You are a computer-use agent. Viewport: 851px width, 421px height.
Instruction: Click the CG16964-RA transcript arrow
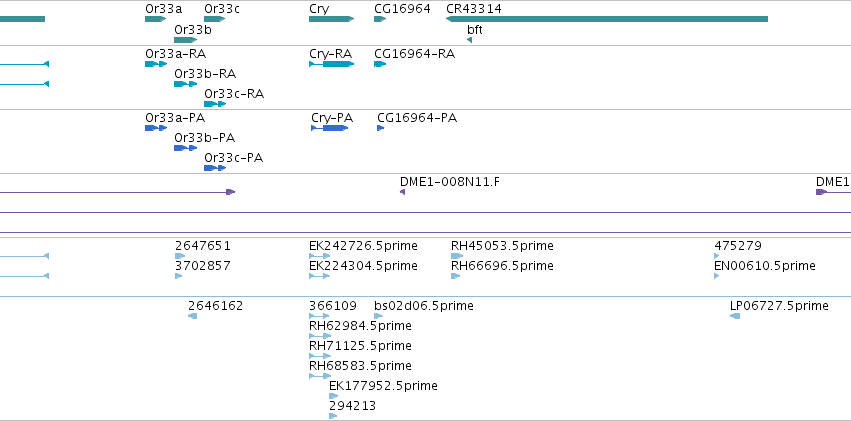pyautogui.click(x=380, y=64)
